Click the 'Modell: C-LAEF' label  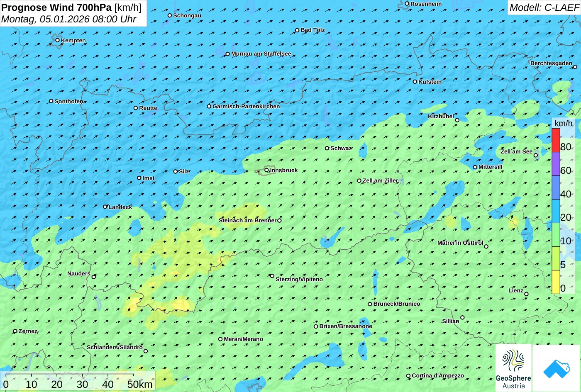tap(544, 7)
